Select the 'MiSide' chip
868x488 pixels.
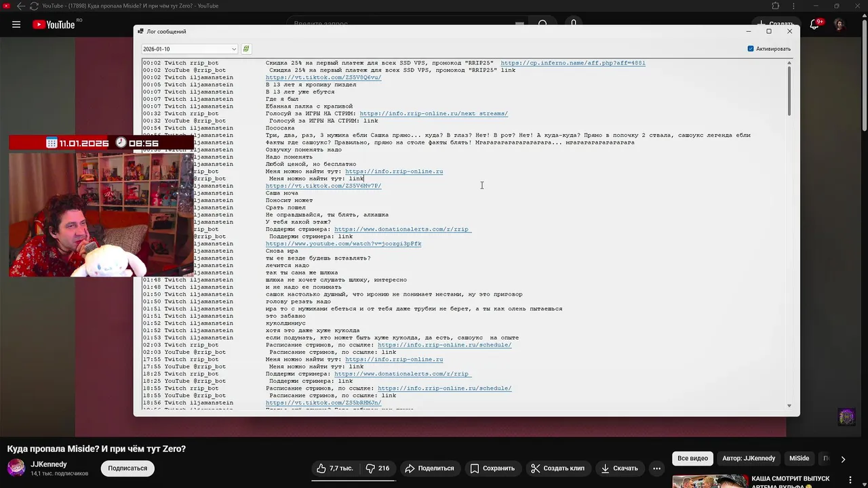tap(799, 458)
